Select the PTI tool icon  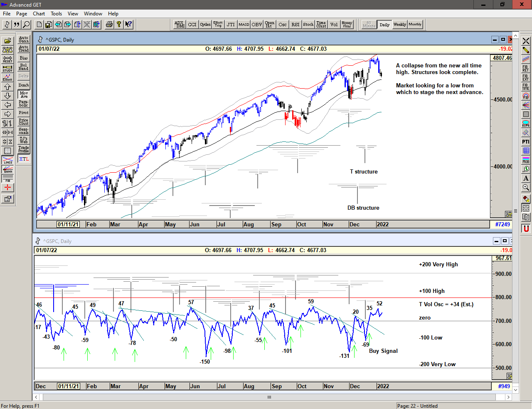[526, 141]
